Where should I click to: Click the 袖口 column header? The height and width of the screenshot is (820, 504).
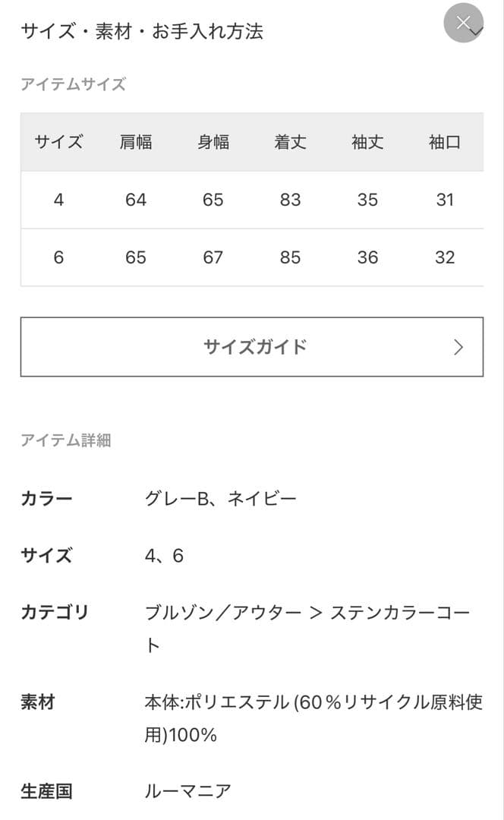(445, 142)
